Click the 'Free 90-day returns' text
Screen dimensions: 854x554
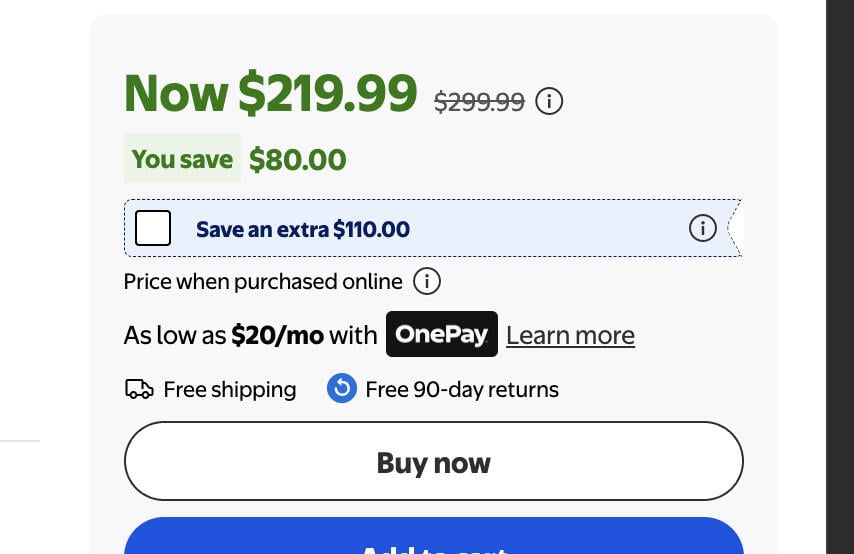tap(462, 390)
